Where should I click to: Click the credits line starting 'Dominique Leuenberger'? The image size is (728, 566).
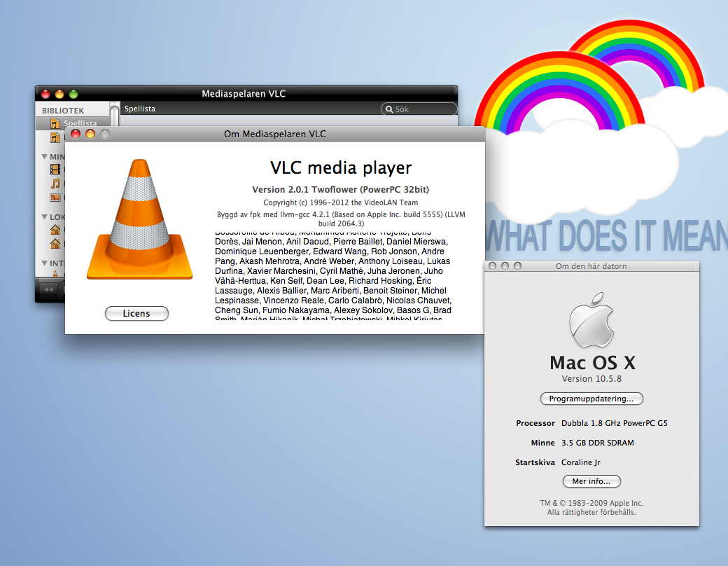329,251
